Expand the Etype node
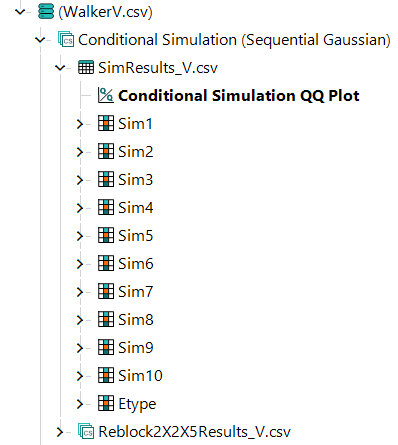This screenshot has width=398, height=445. pyautogui.click(x=80, y=404)
